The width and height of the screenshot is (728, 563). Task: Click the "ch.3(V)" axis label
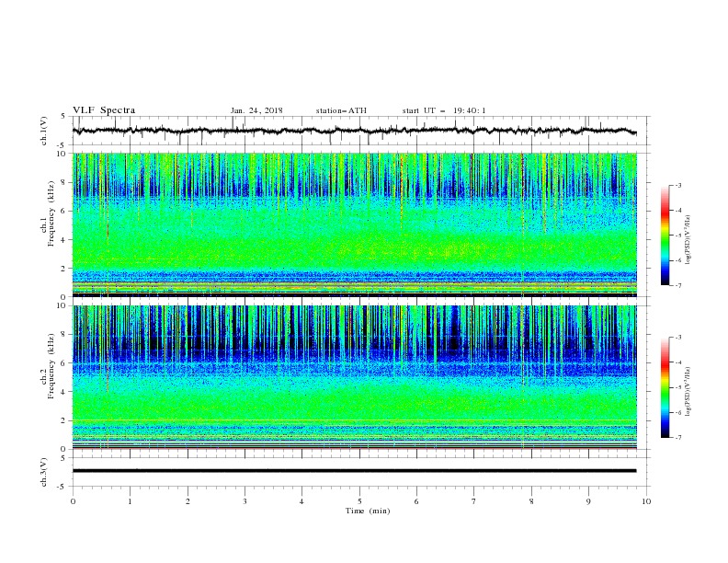pos(44,472)
